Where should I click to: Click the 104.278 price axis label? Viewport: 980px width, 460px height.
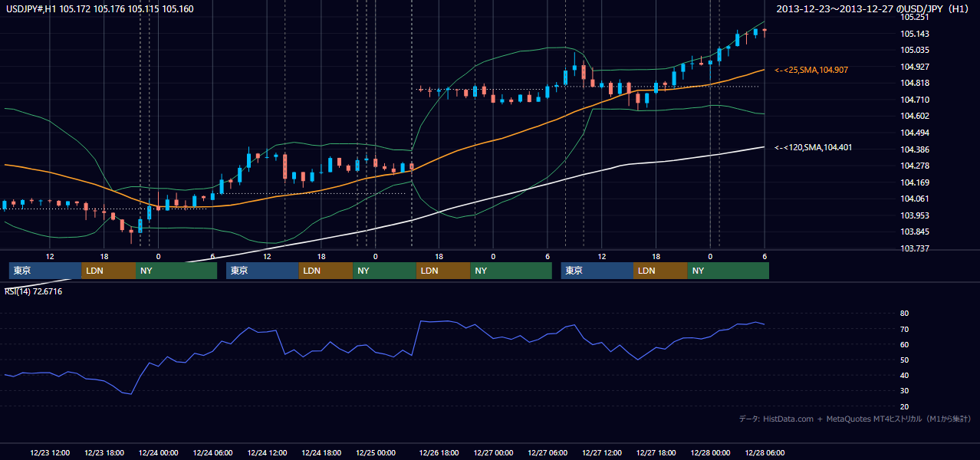tap(915, 166)
